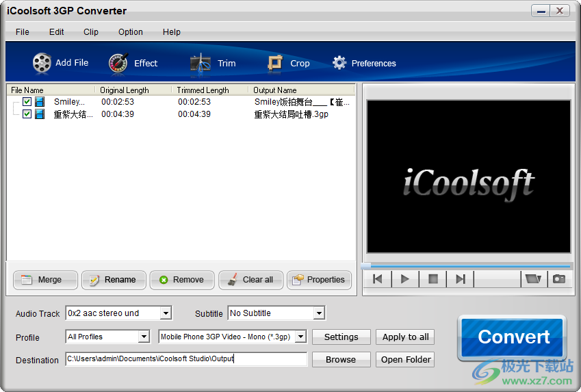Expand the Subtitle dropdown
Image resolution: width=581 pixels, height=392 pixels.
coord(319,313)
